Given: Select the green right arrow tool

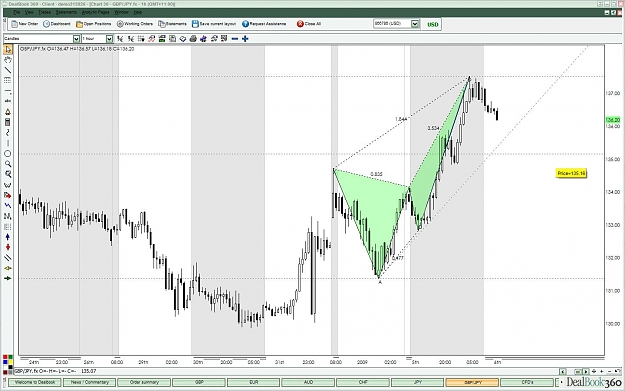Looking at the screenshot, I should [8, 279].
